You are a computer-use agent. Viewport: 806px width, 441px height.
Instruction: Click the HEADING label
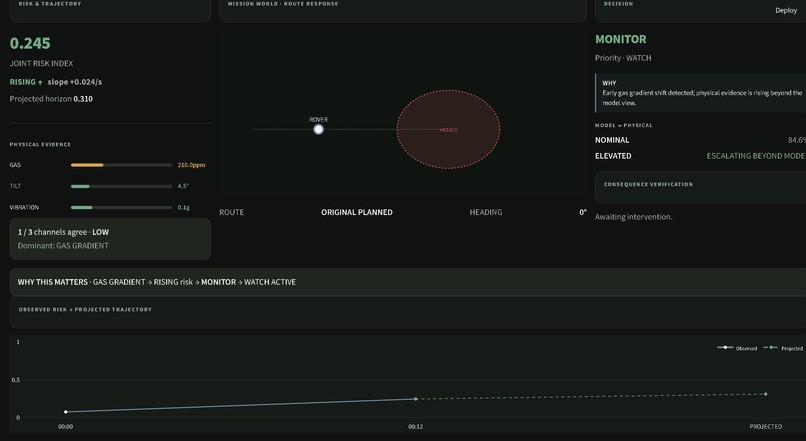coord(486,212)
